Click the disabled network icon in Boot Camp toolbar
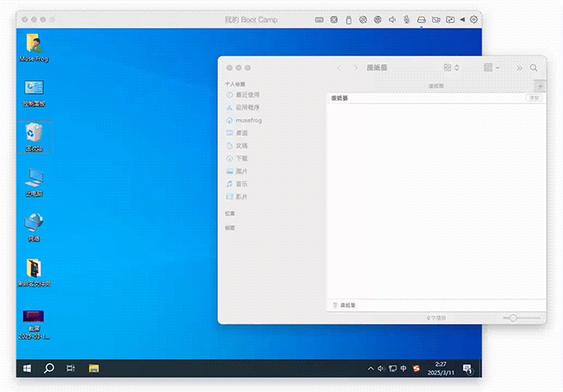Viewport: 563px width, 392px height. tap(363, 20)
